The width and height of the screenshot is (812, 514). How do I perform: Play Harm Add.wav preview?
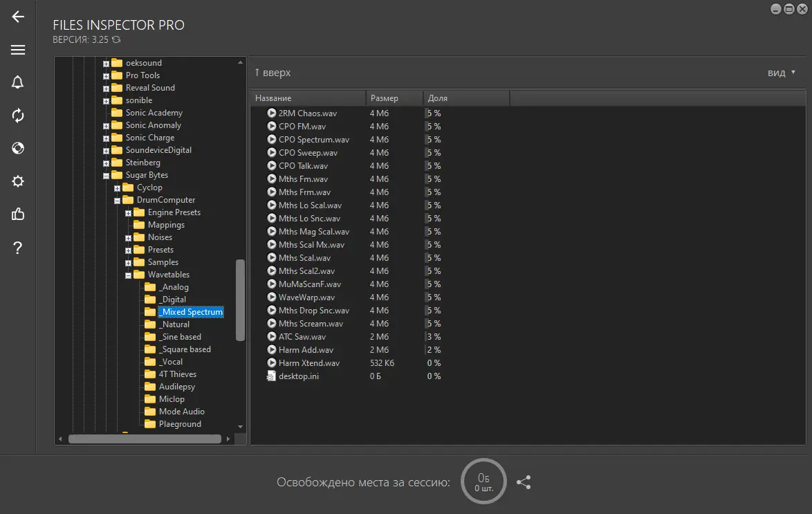[x=271, y=350]
